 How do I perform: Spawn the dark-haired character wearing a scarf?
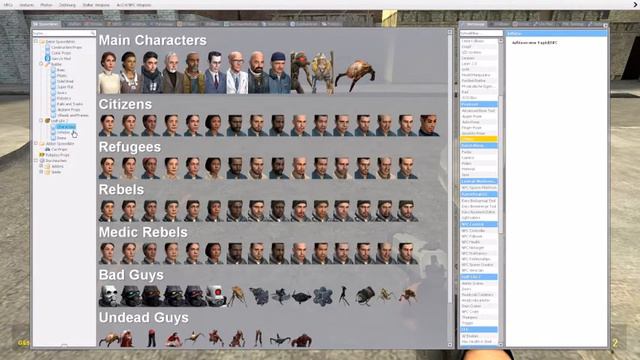[151, 73]
